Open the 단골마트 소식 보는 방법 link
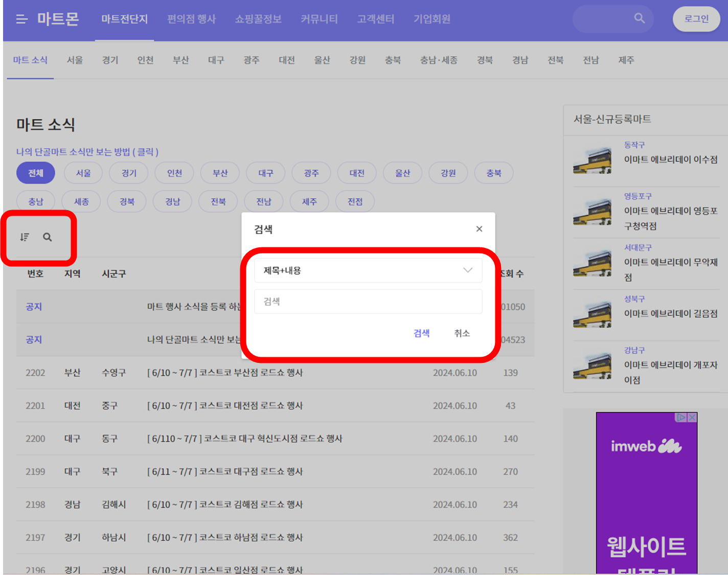This screenshot has height=575, width=728. click(x=86, y=152)
